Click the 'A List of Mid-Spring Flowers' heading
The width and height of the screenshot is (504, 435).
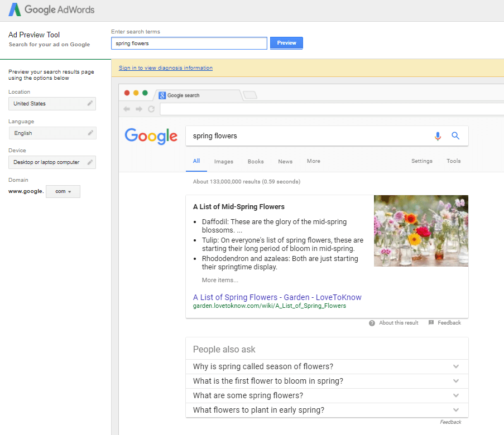click(239, 206)
